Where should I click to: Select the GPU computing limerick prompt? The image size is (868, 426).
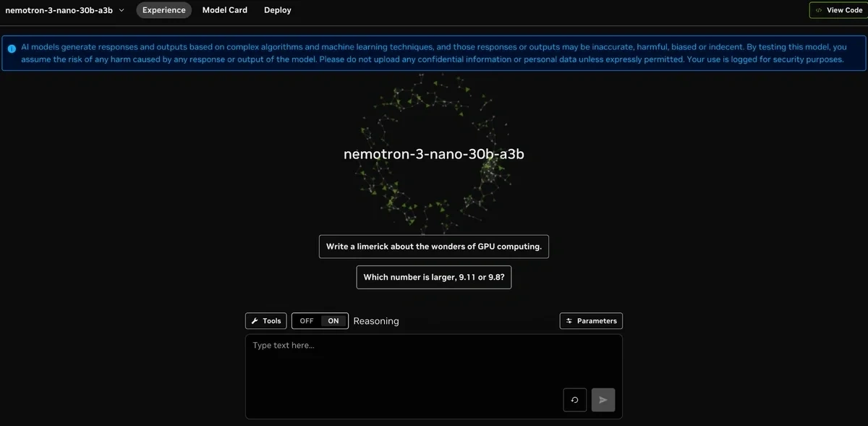[434, 247]
